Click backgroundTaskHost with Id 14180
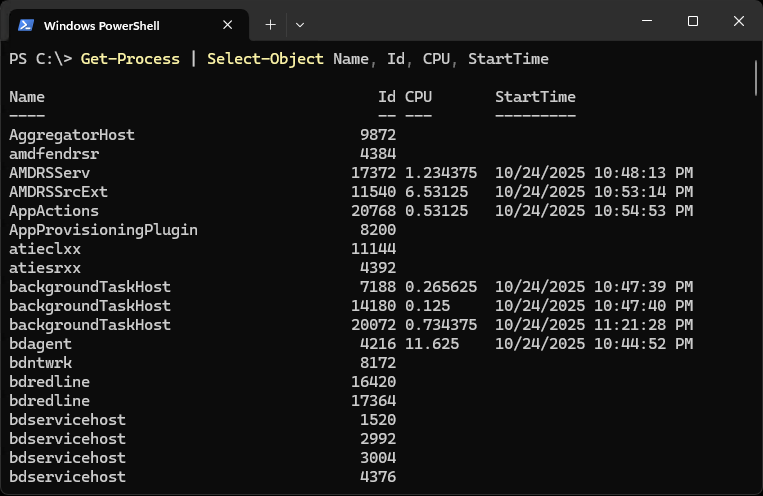 coord(90,306)
